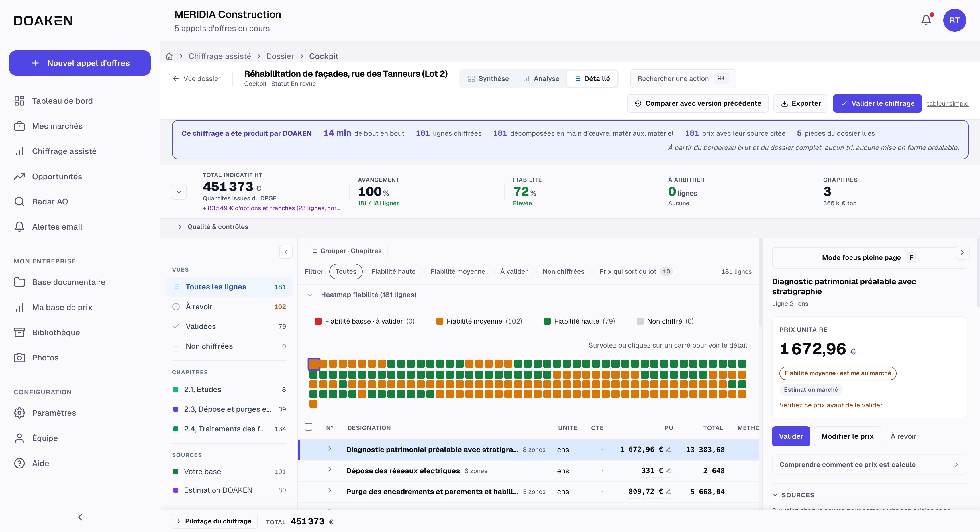Click Valider le chiffrage
This screenshot has width=980, height=532.
click(x=877, y=103)
